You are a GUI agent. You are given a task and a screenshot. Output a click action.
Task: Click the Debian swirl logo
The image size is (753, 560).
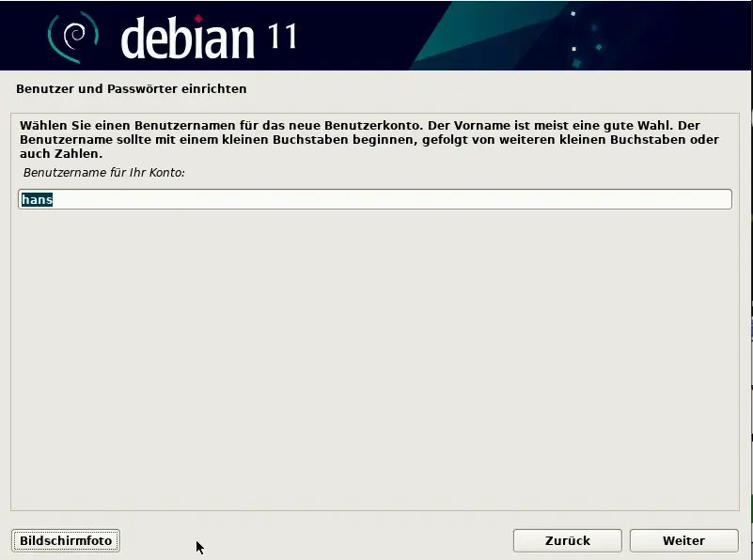[x=73, y=35]
